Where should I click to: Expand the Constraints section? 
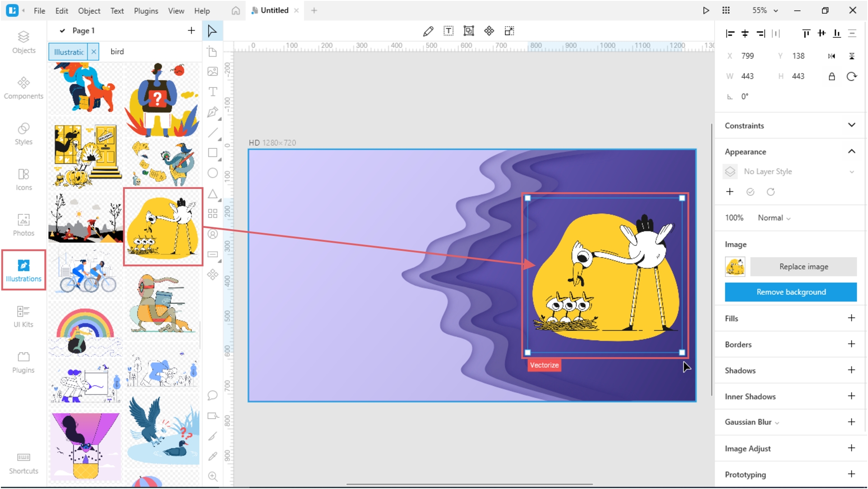pos(851,125)
